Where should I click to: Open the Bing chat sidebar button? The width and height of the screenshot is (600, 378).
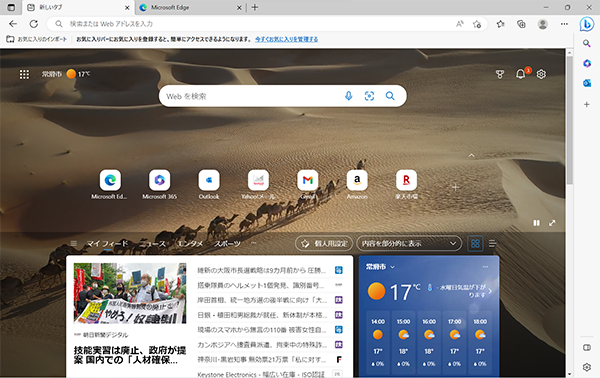[x=587, y=24]
